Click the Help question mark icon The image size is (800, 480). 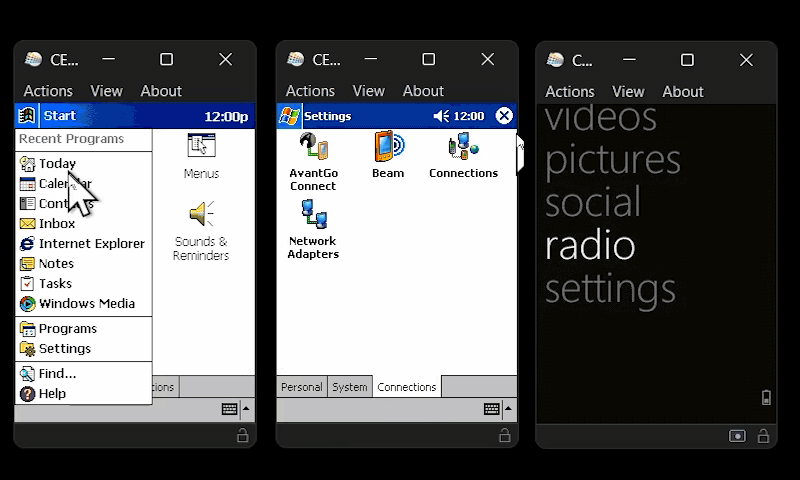coord(27,393)
